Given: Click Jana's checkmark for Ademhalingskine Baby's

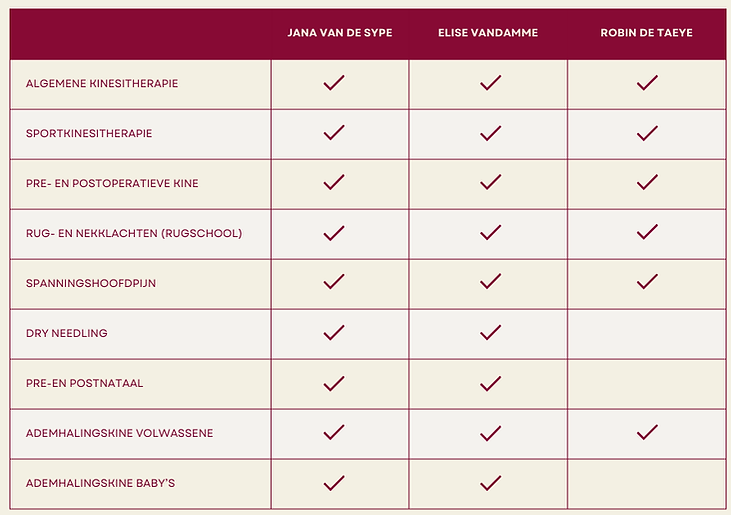Looking at the screenshot, I should point(334,483).
